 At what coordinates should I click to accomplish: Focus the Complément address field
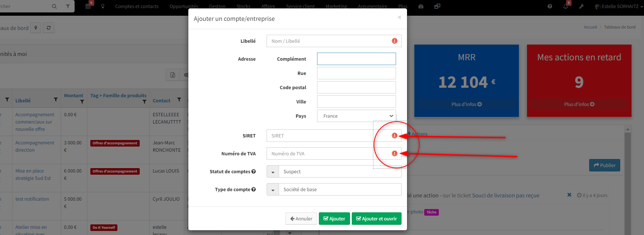356,59
